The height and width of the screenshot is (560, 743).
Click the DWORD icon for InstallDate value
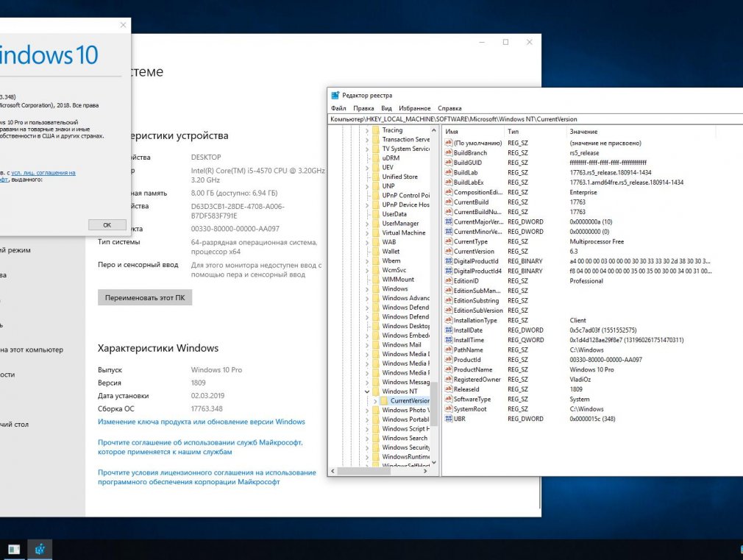449,330
